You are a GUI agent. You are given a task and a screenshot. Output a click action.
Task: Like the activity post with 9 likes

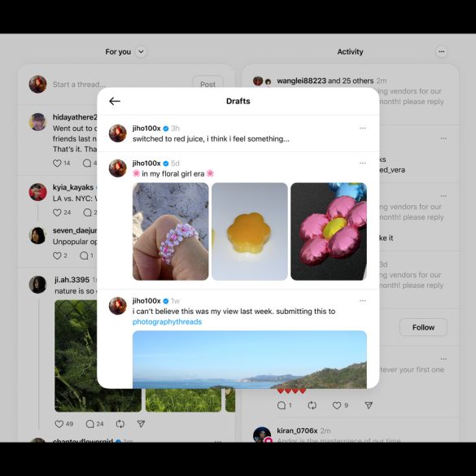pyautogui.click(x=337, y=405)
